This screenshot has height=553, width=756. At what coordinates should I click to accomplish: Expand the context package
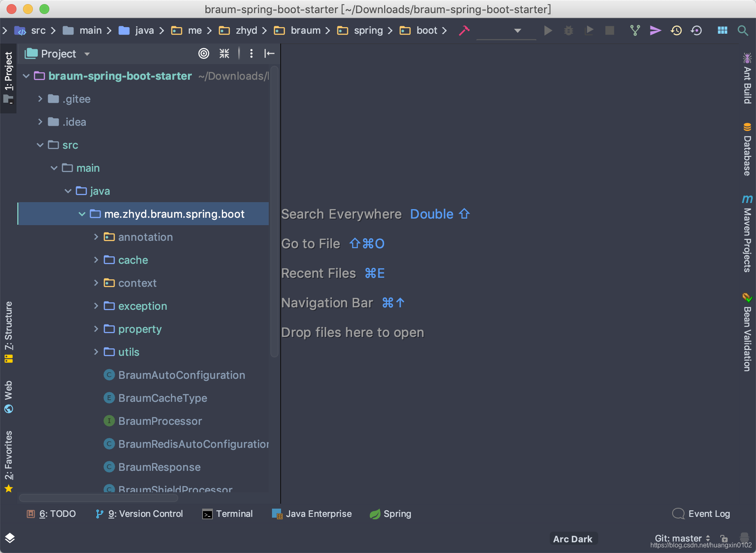click(96, 283)
